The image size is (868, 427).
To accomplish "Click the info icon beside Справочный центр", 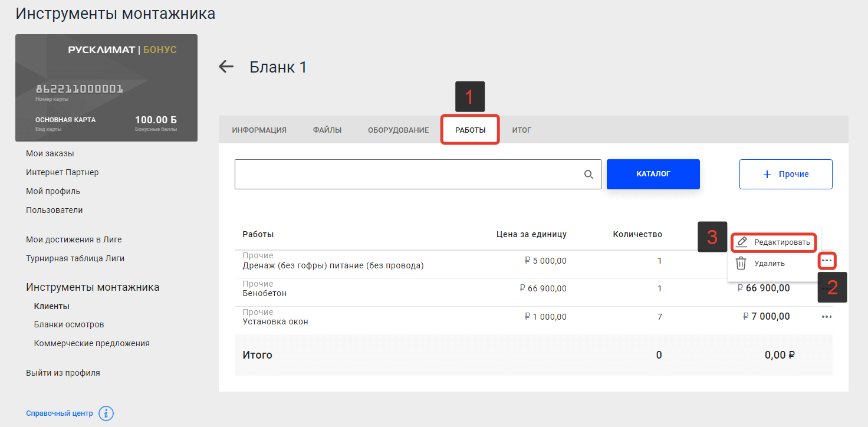I will click(x=106, y=413).
